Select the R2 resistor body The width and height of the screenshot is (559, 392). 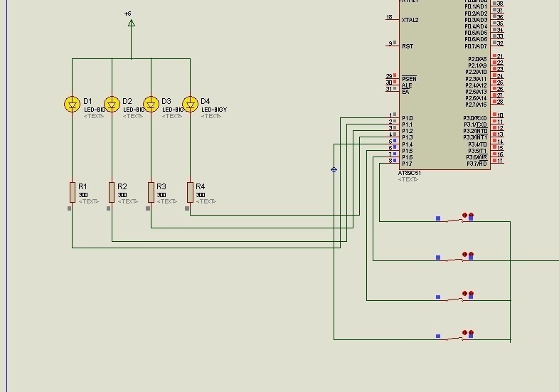112,192
